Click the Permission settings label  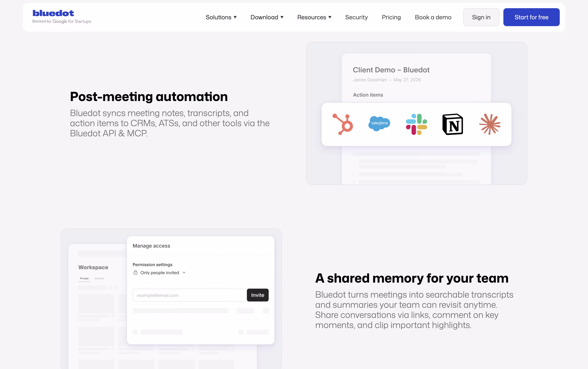[152, 264]
